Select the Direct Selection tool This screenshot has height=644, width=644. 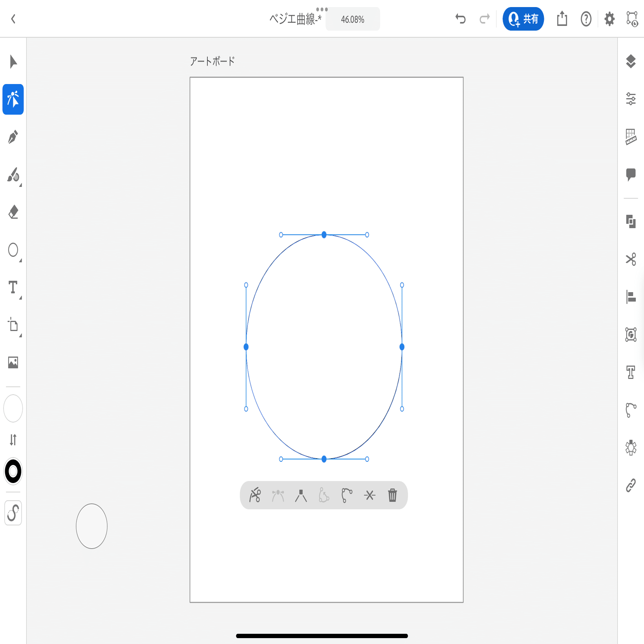click(x=13, y=99)
